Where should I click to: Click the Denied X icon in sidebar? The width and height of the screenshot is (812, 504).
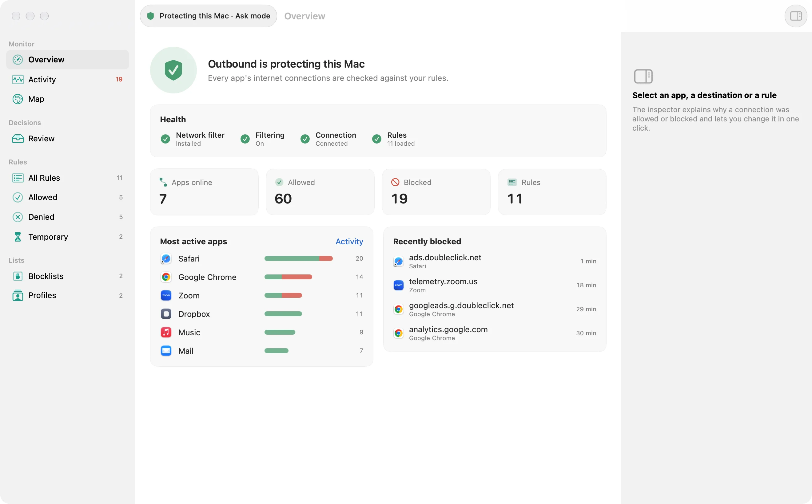coord(18,217)
